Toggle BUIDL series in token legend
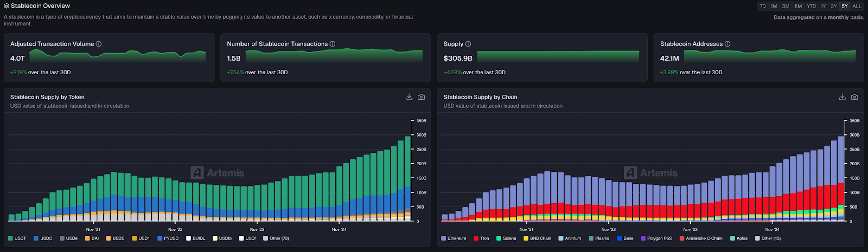This screenshot has height=252, width=868. point(195,238)
